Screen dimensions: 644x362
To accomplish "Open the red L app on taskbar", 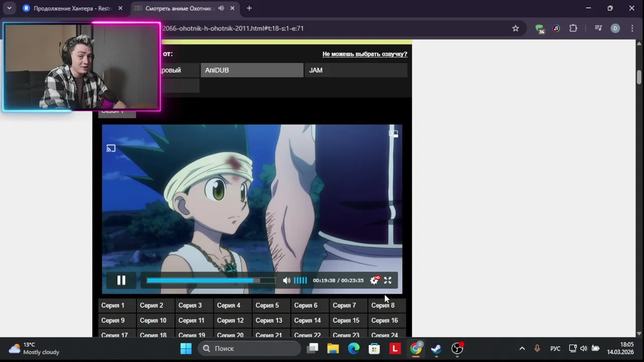I will click(x=395, y=348).
